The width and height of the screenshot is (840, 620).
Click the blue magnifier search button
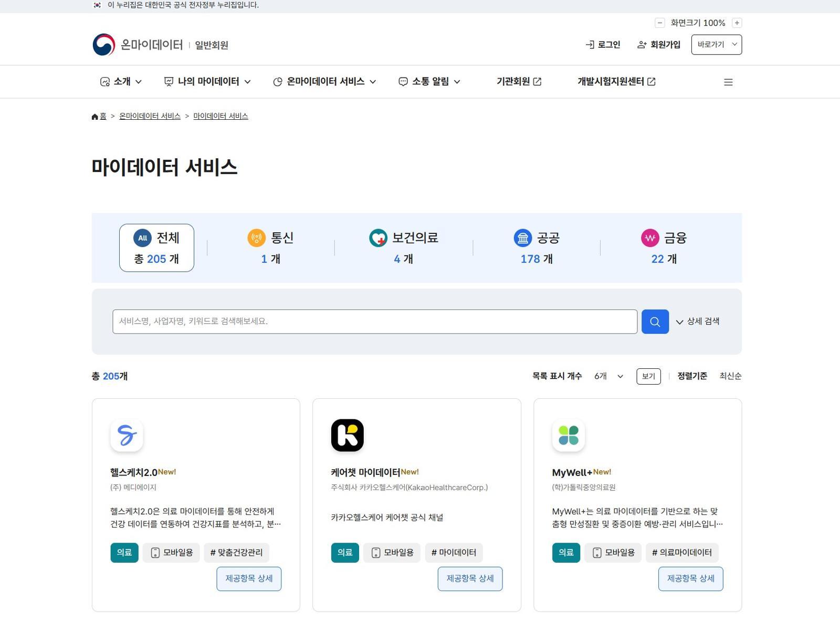click(655, 322)
